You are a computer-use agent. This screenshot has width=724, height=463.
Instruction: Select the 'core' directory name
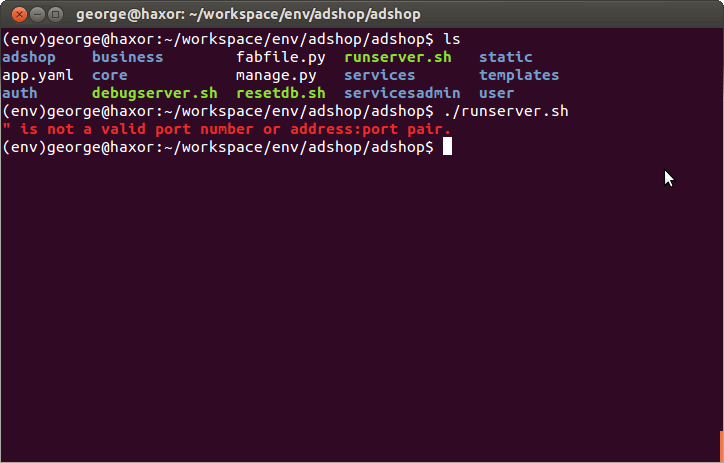pos(110,75)
